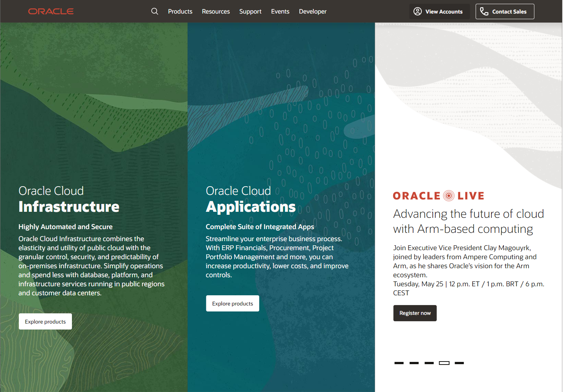Select the last carousel slide indicator
Screen dimensions: 563x392
click(459, 363)
